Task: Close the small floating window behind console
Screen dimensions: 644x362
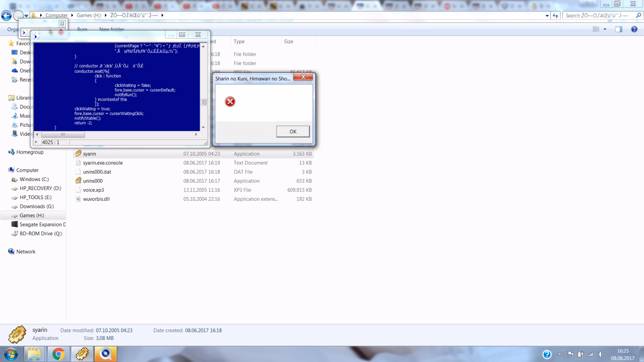Action: (62, 24)
